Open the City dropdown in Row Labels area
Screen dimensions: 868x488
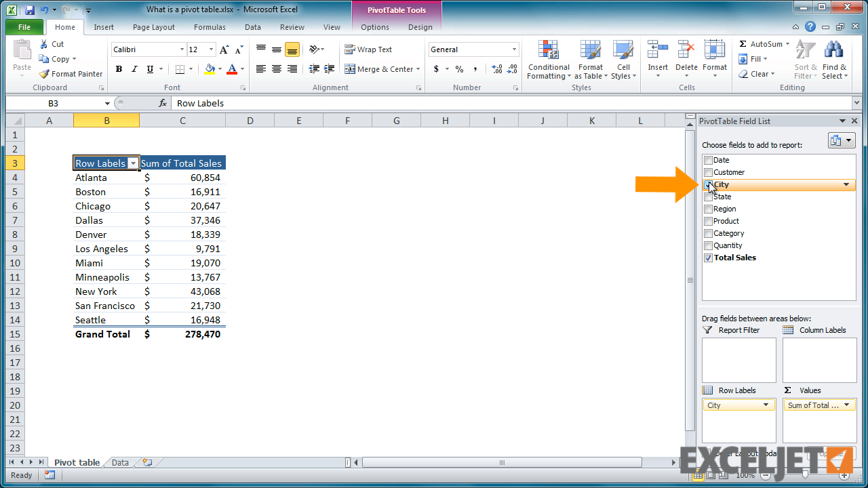pos(767,405)
